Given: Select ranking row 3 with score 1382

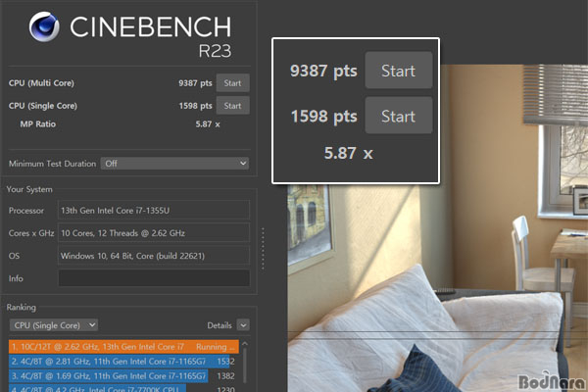Looking at the screenshot, I should pos(122,376).
